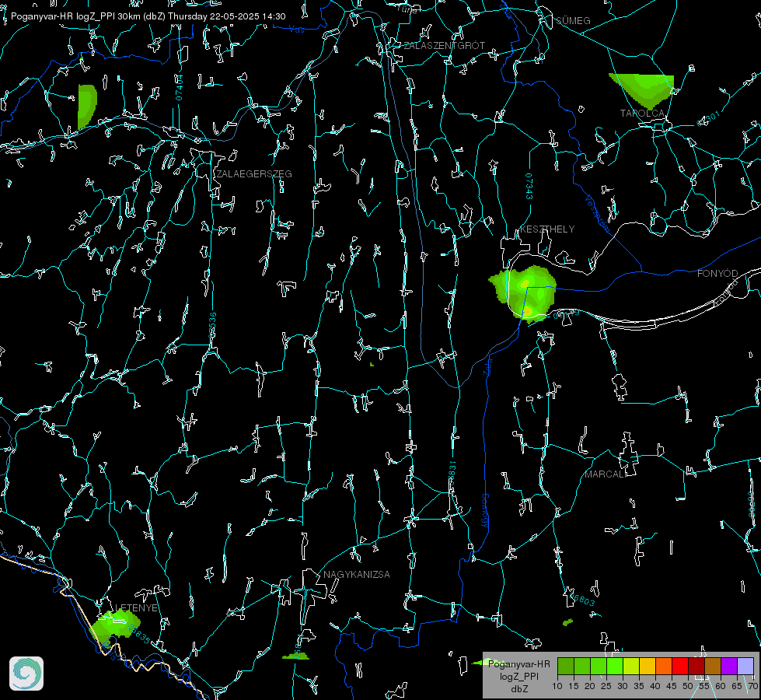This screenshot has height=700, width=761.
Task: Click the legend scale value 10
Action: click(557, 687)
